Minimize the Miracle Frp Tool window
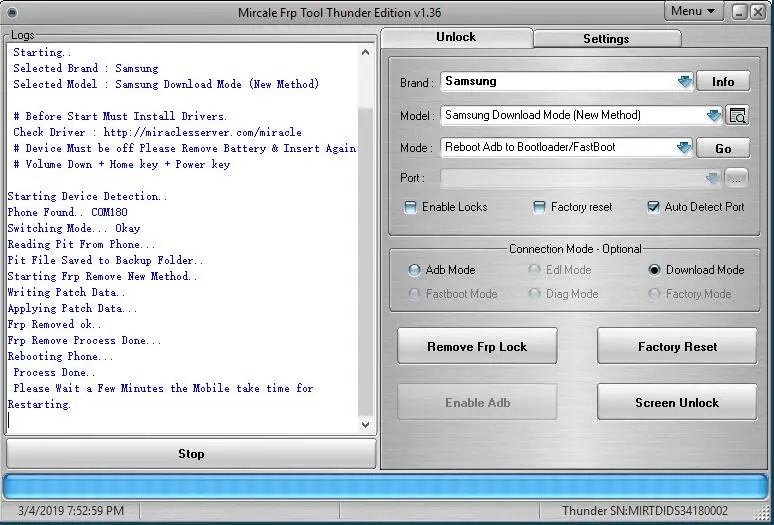774x525 pixels. tap(739, 12)
